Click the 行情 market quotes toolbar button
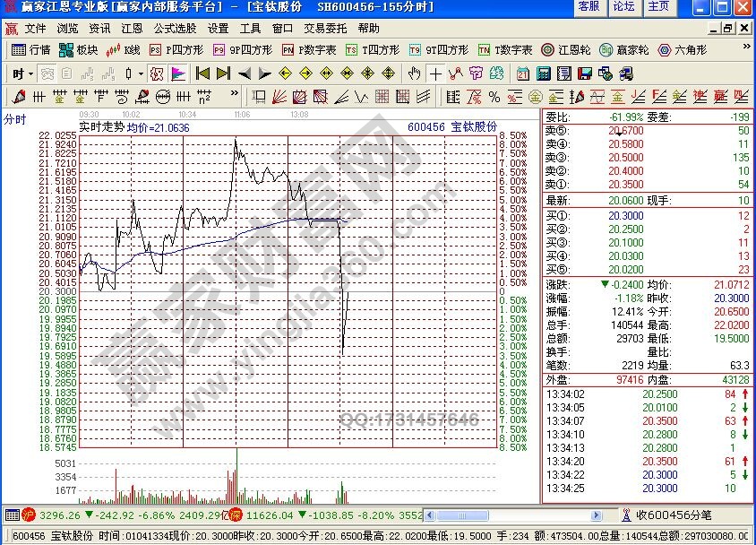756x545 pixels. (30, 50)
